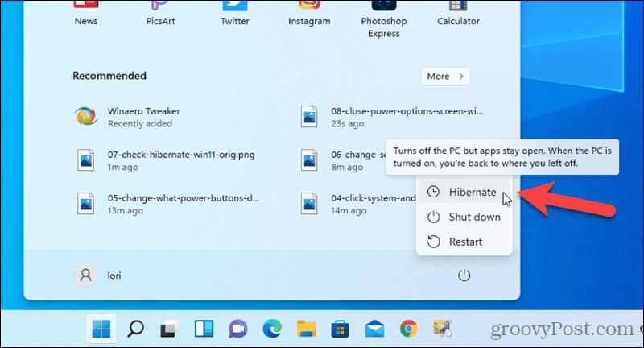Viewport: 644px width, 348px height.
Task: Click the Windows Start button
Action: coord(102,328)
